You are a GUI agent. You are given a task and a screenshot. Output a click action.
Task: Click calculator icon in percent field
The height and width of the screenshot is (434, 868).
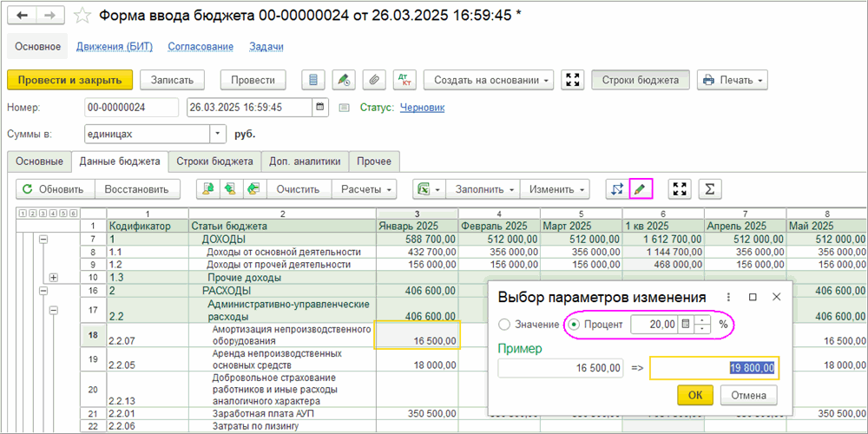pos(686,324)
